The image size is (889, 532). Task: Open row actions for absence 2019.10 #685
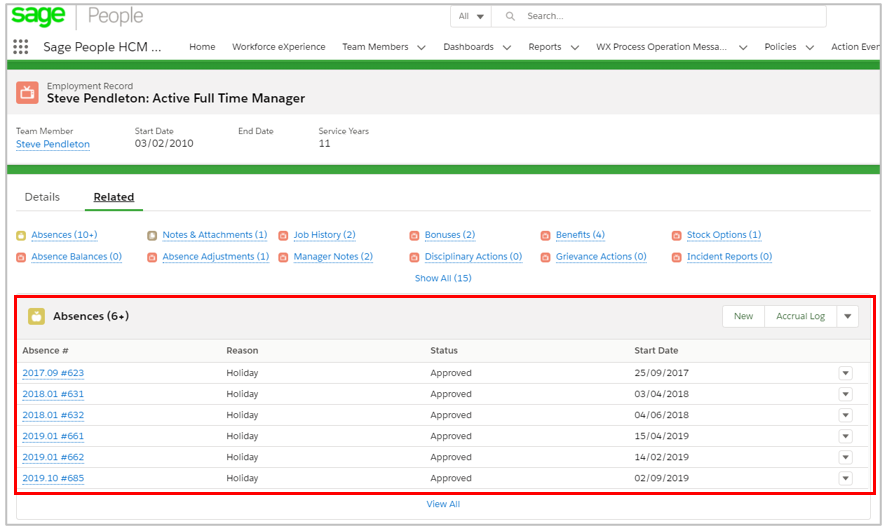[x=845, y=478]
